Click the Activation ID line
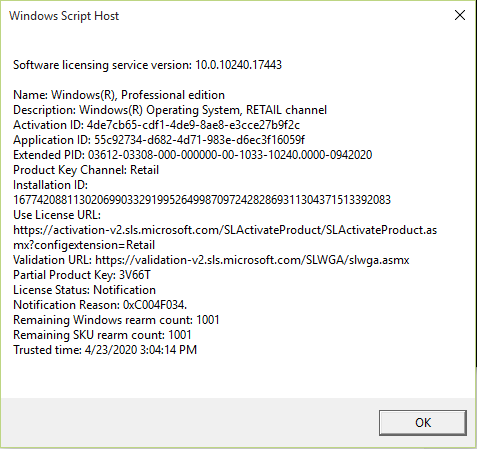 click(156, 125)
